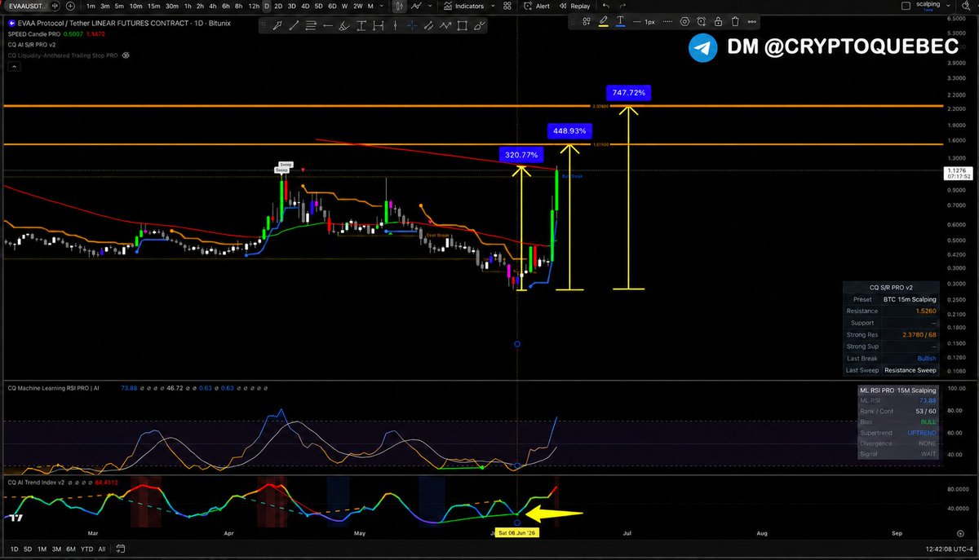Select the trend line tool

[x=294, y=26]
